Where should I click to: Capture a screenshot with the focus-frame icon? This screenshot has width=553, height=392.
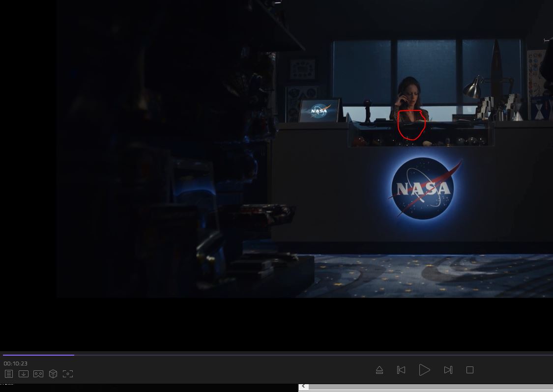tap(68, 374)
